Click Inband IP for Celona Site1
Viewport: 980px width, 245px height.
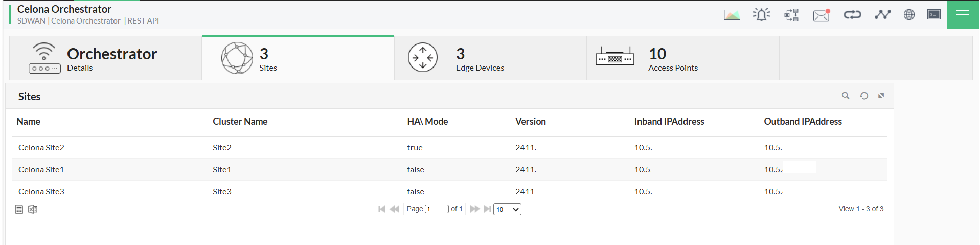pos(643,169)
